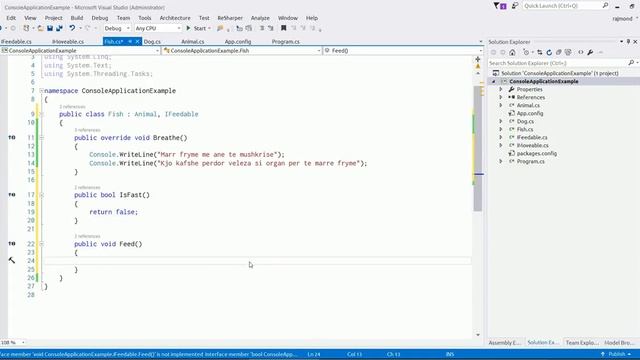Click the Properties wrench icon in Solution Explorer toolbar
The image size is (640, 360).
(590, 52)
